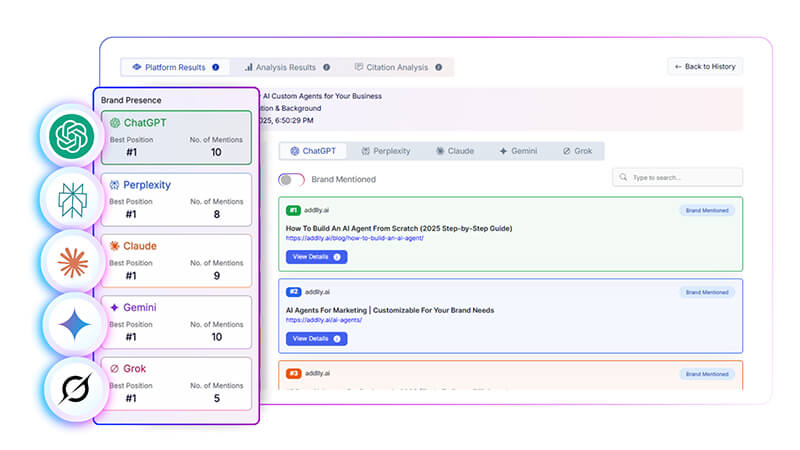Click the large Perplexity logo circle
Viewport: 800px width, 450px height.
72,199
